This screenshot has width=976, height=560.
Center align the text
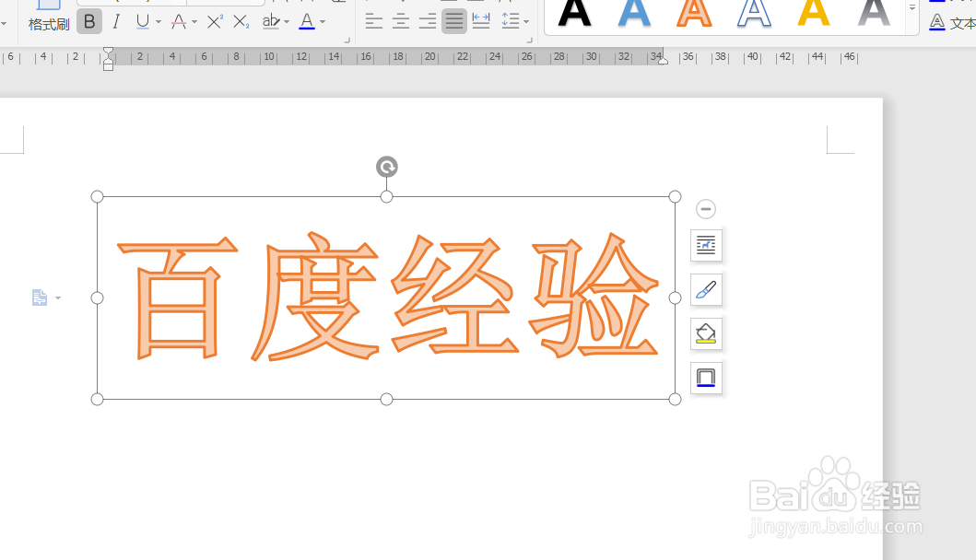tap(401, 22)
